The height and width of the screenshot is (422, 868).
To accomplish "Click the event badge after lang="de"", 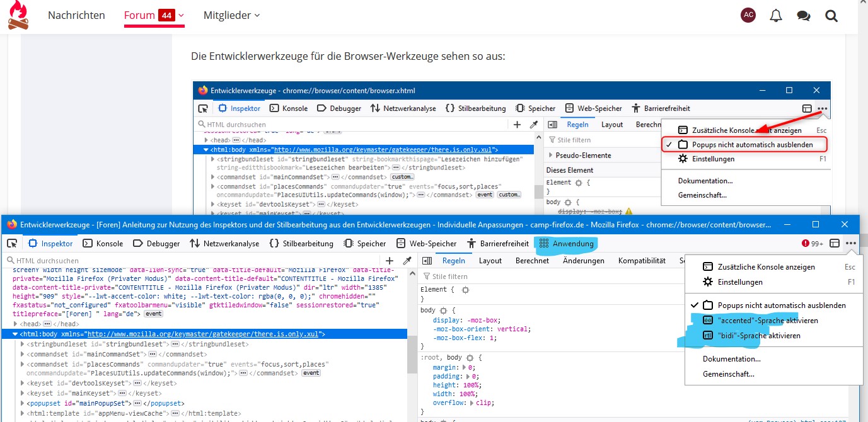I will [x=153, y=314].
